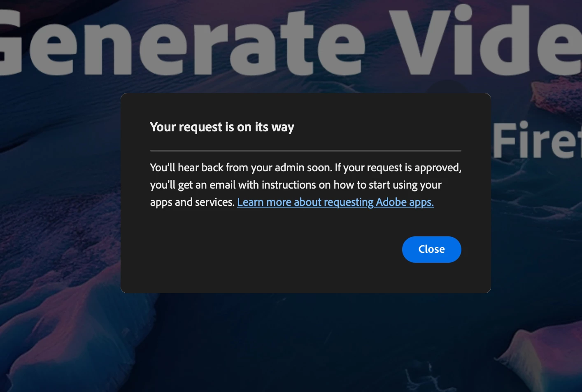Click the words Adobe apps within the link
This screenshot has height=392, width=582.
click(405, 202)
